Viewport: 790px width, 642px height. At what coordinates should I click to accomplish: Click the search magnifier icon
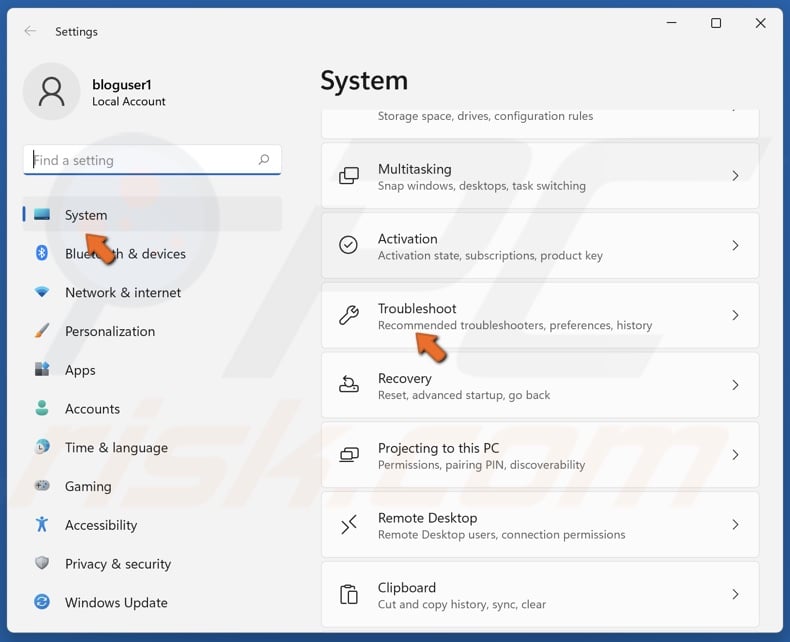click(264, 160)
